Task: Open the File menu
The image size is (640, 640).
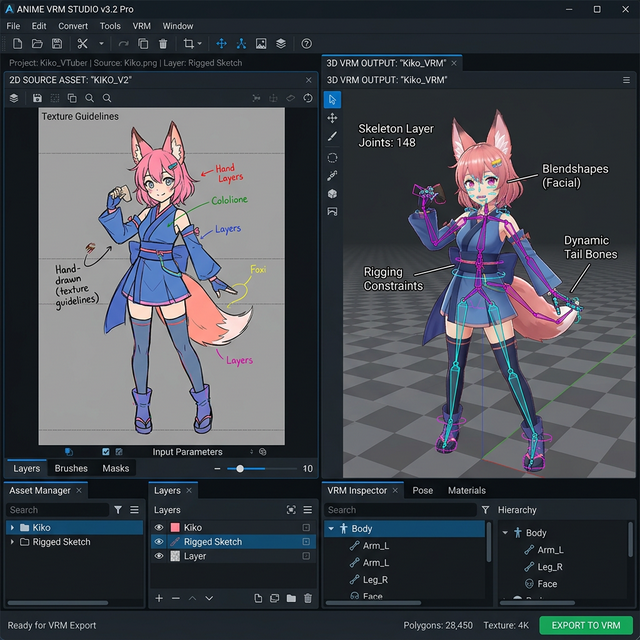Action: 13,26
